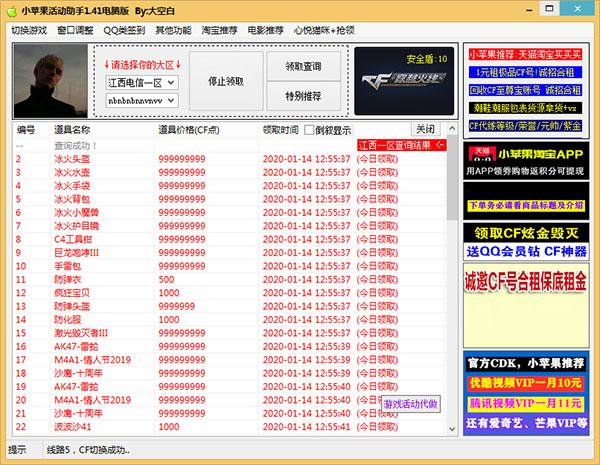Open the 其他功能 menu
This screenshot has height=465, width=600.
[173, 30]
